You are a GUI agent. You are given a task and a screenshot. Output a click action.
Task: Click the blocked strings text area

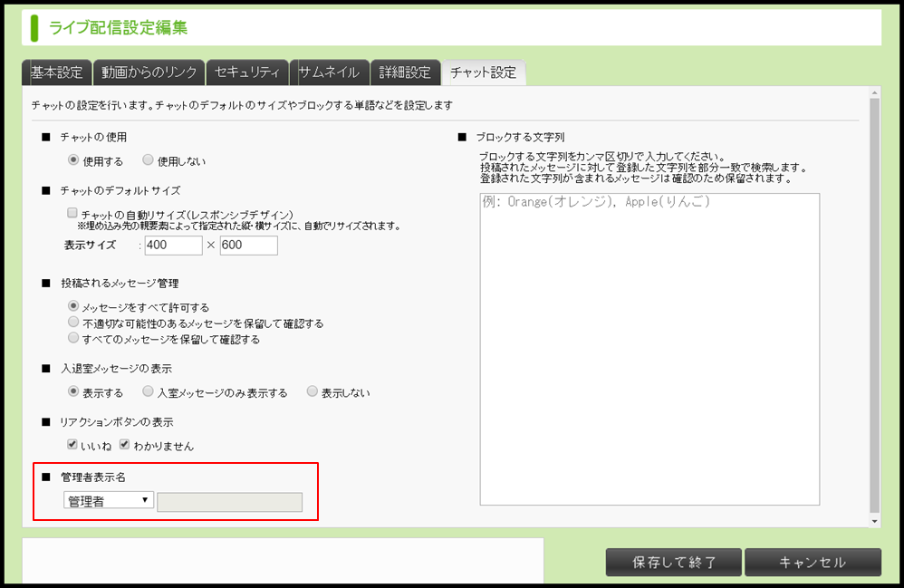coord(649,350)
